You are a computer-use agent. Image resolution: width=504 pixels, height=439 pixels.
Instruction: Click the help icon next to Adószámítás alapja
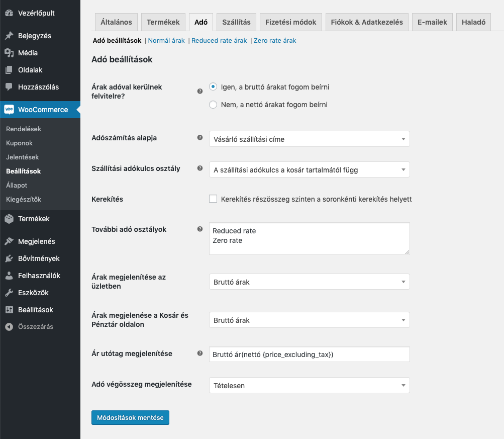pos(199,137)
